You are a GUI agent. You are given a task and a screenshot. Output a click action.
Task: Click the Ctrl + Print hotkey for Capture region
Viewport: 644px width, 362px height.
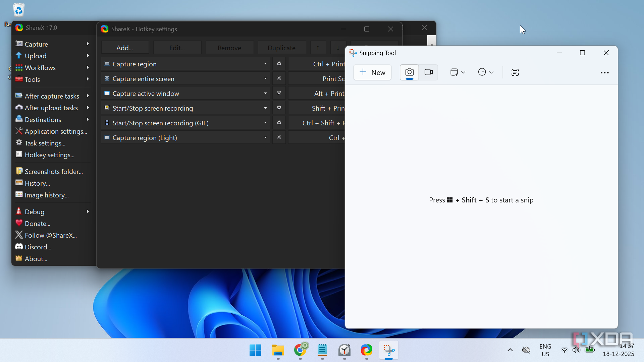(317, 64)
